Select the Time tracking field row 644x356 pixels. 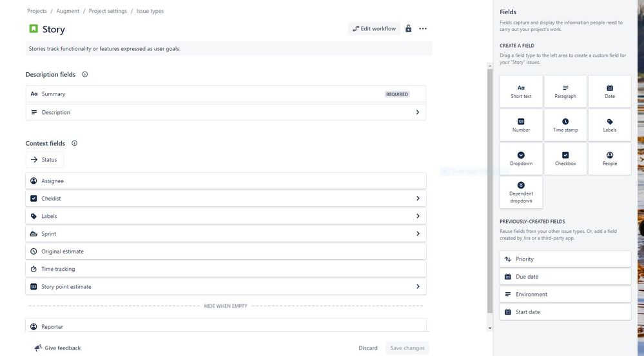coord(226,270)
